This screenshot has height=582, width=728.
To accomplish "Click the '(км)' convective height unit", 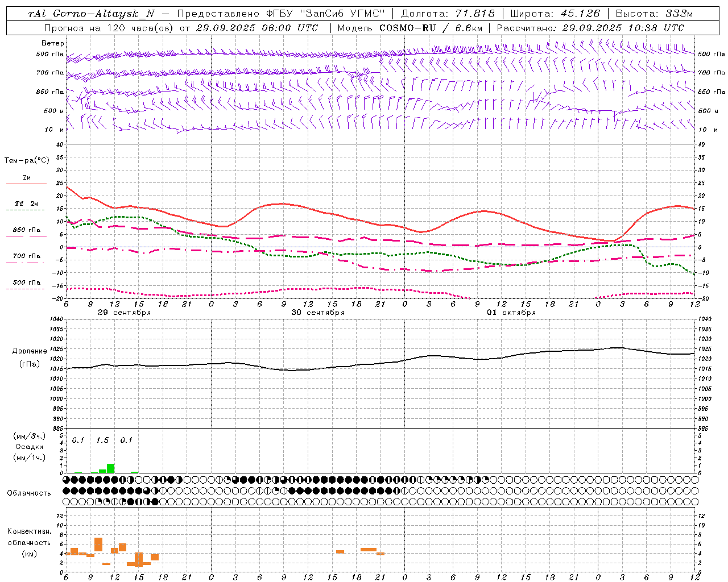I will (30, 553).
